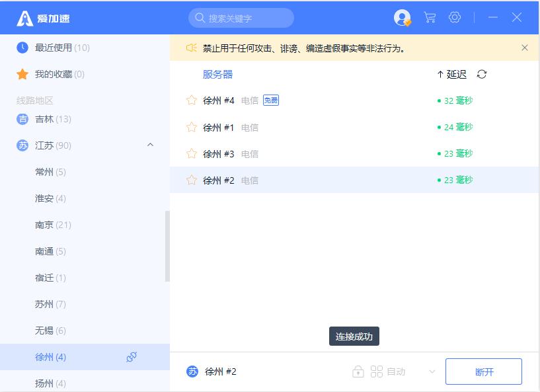Sort servers by 延迟 column
This screenshot has height=392, width=540.
(452, 74)
